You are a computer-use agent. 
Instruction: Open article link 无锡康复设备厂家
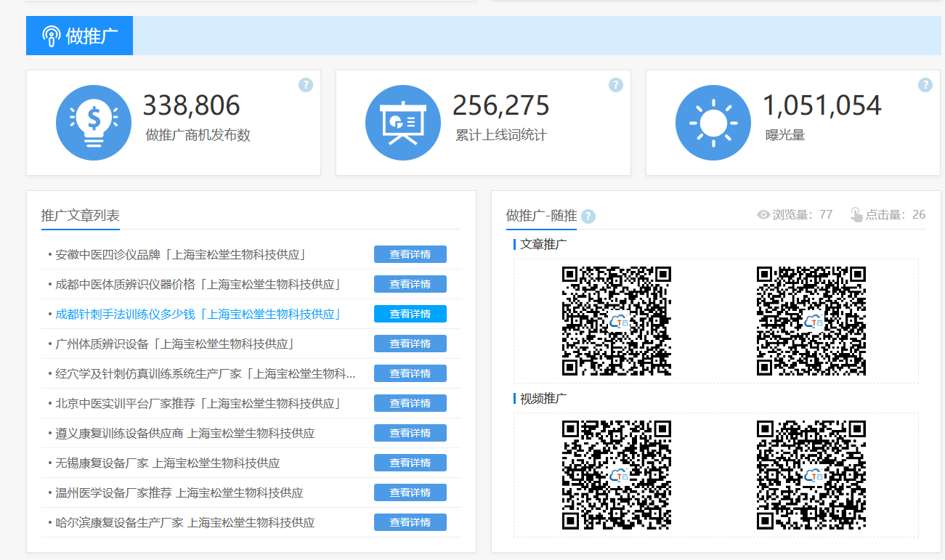168,463
